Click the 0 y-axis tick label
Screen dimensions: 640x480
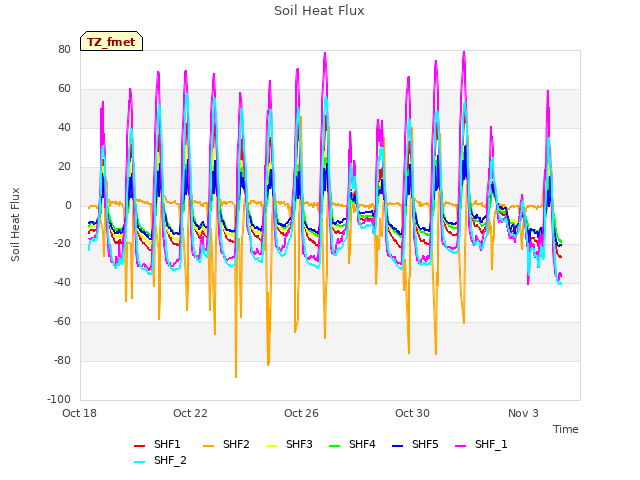point(68,206)
